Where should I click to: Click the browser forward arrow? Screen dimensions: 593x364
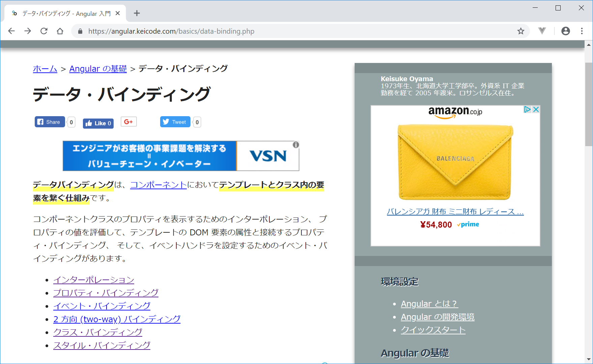(x=28, y=31)
